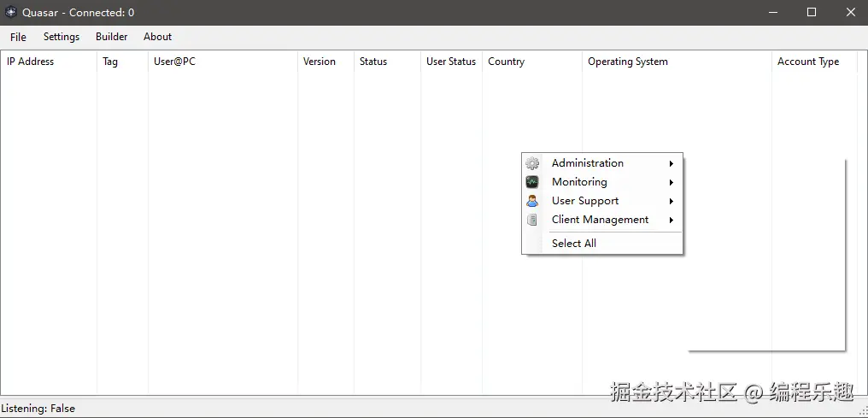Viewport: 868px width, 418px height.
Task: Sort by the Country column header
Action: coord(532,62)
